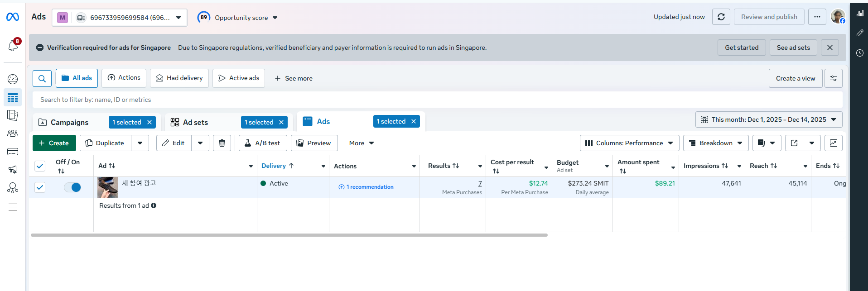
Task: Click the search magnifier icon
Action: (x=42, y=78)
